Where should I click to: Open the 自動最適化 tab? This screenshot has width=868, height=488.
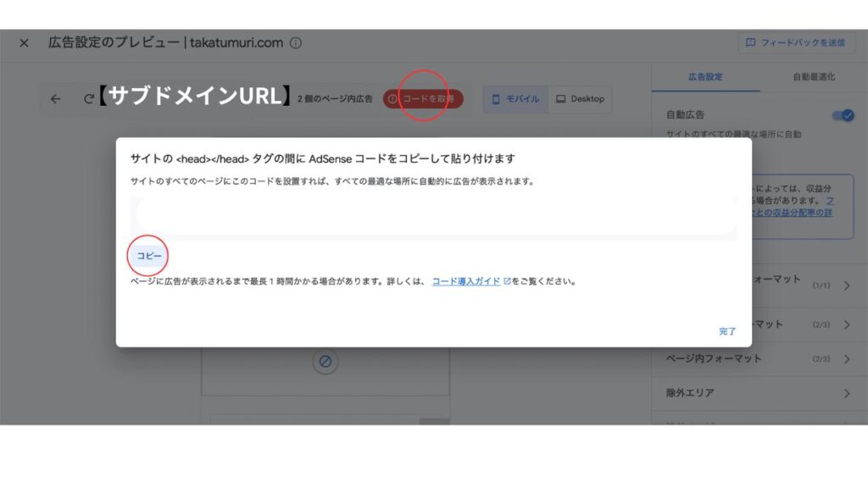[813, 76]
